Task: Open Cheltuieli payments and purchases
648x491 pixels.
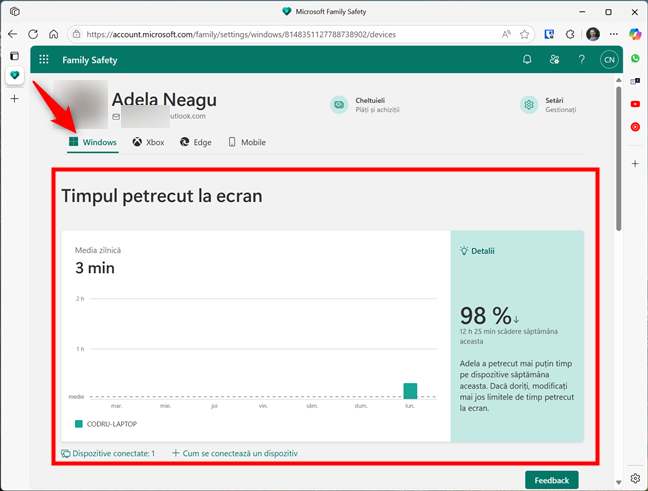Action: point(364,105)
